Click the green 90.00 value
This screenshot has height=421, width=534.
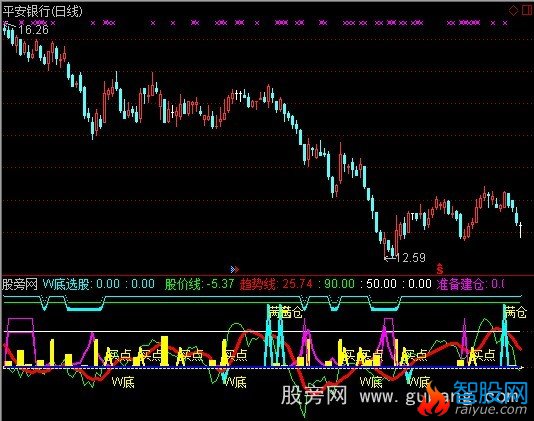pyautogui.click(x=339, y=284)
